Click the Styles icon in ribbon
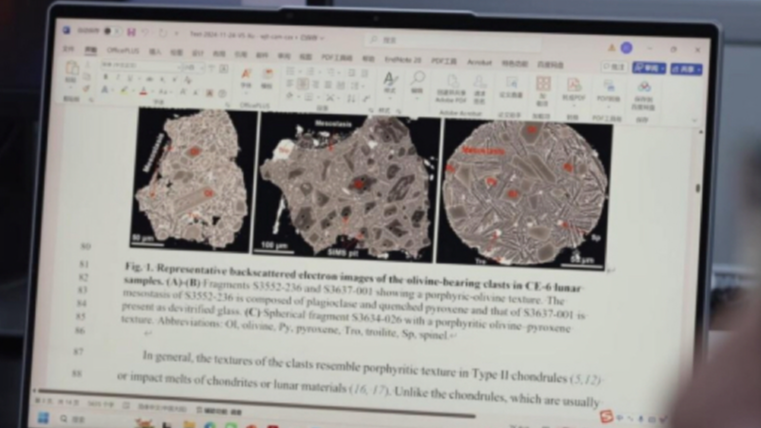The width and height of the screenshot is (761, 428). (x=390, y=80)
